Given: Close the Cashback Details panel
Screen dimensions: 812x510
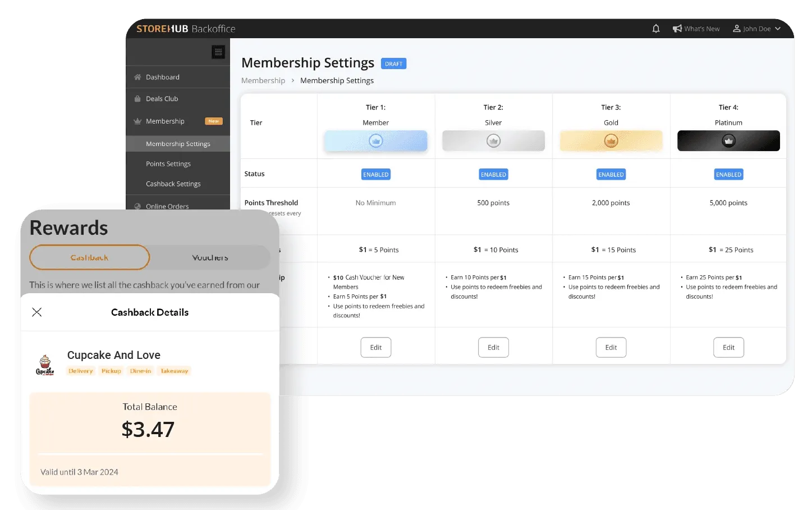Looking at the screenshot, I should coord(37,312).
